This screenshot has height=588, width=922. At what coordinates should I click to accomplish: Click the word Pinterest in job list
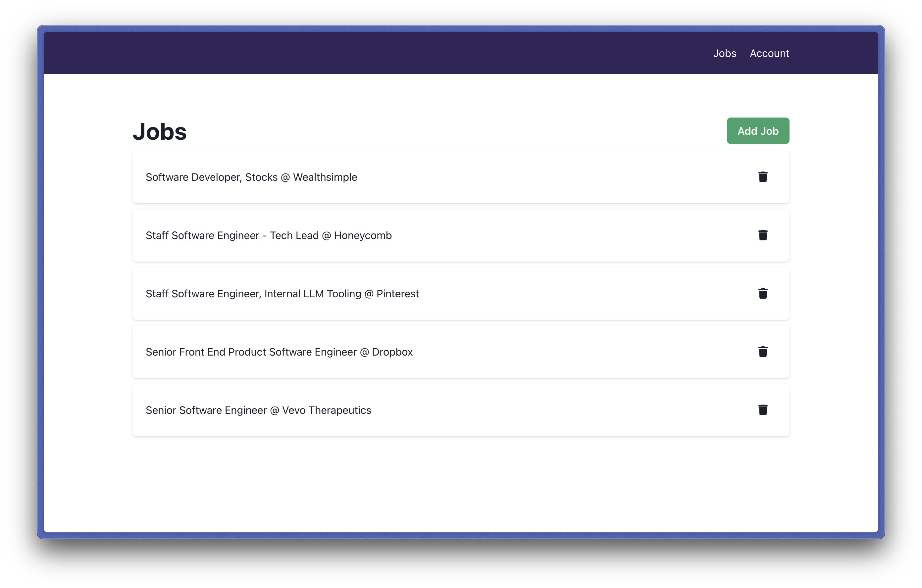coord(397,294)
